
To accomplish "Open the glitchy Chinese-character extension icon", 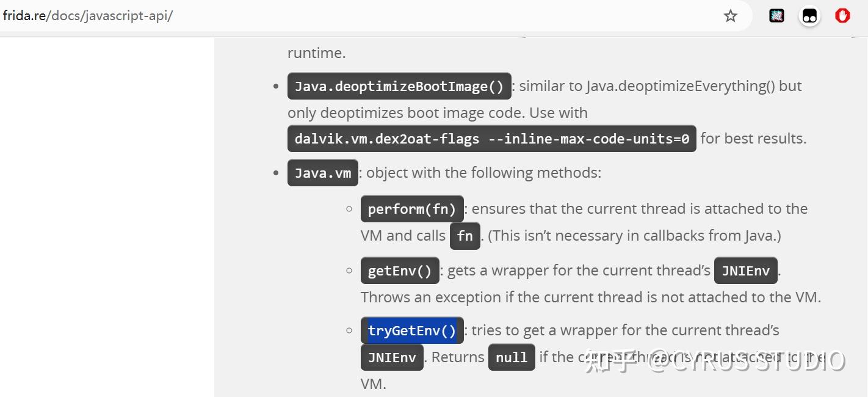I will (x=776, y=16).
